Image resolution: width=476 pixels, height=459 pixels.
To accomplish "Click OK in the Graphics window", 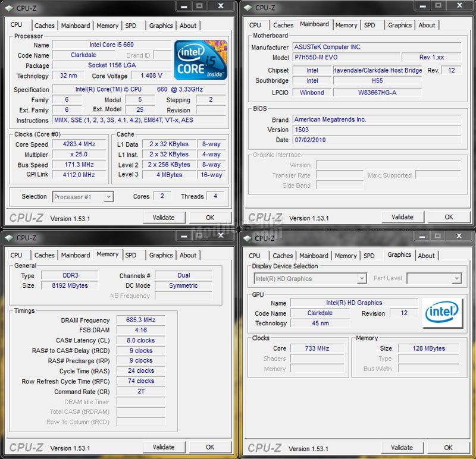I will click(x=448, y=448).
